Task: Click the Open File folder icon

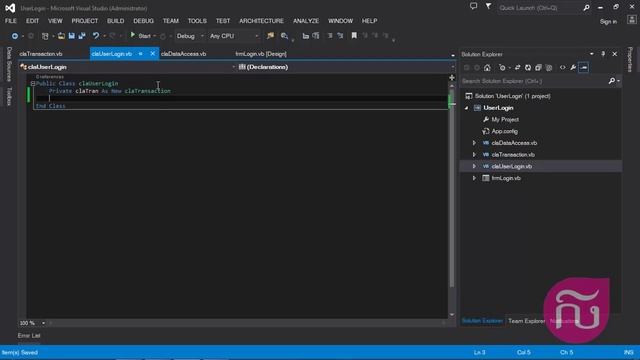Action: point(61,36)
